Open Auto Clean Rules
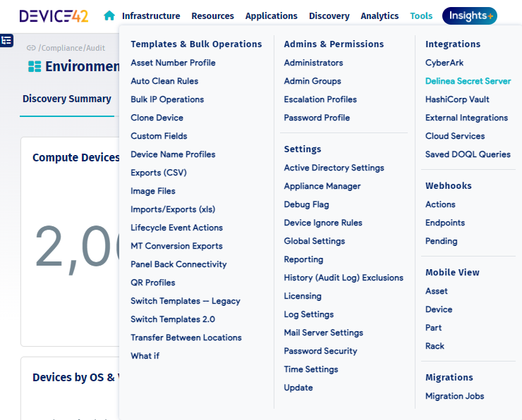 (x=164, y=81)
